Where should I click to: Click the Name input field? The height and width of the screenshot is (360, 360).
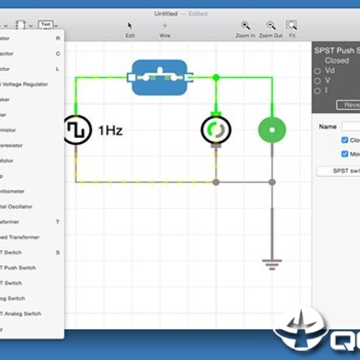coord(351,126)
